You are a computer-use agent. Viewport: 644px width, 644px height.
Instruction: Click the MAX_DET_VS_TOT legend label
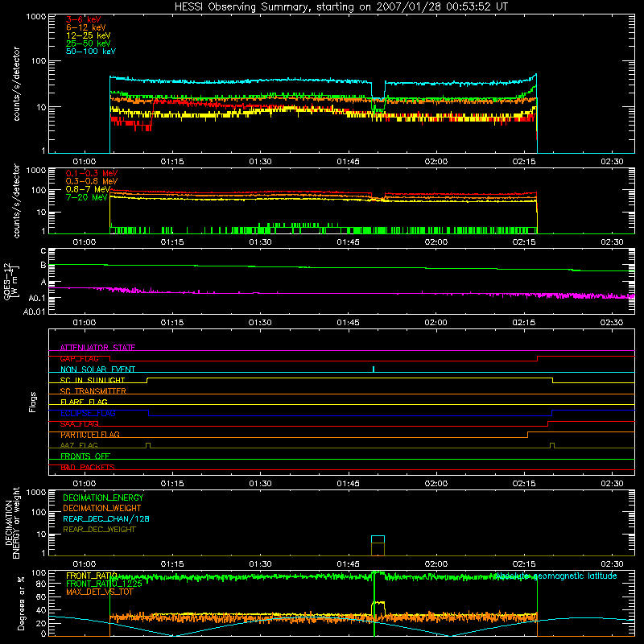tap(99, 592)
